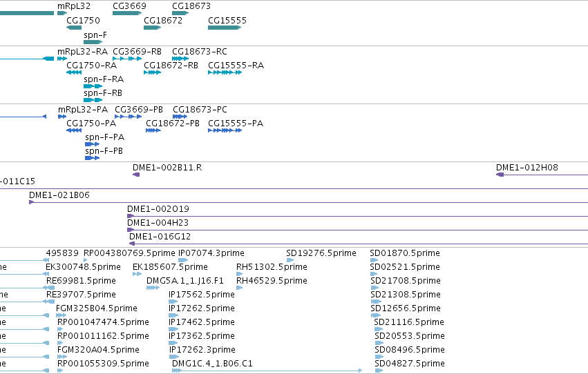Select EST DMG1C.4_1.B06.C1
588x374 pixels.
[212, 364]
